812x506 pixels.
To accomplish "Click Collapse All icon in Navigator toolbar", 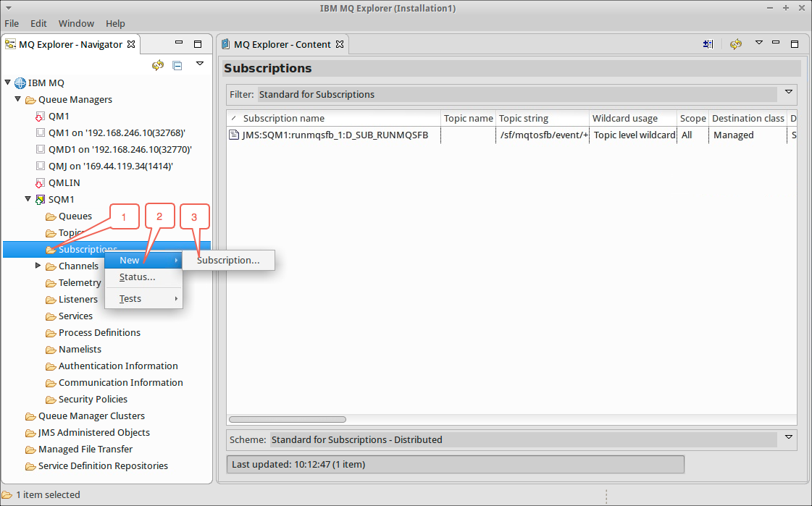I will click(x=177, y=66).
